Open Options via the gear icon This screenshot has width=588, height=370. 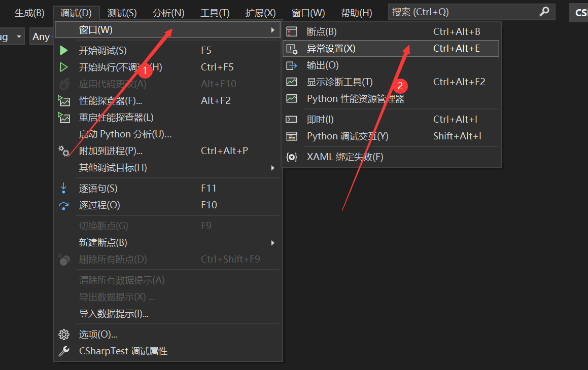pyautogui.click(x=63, y=334)
